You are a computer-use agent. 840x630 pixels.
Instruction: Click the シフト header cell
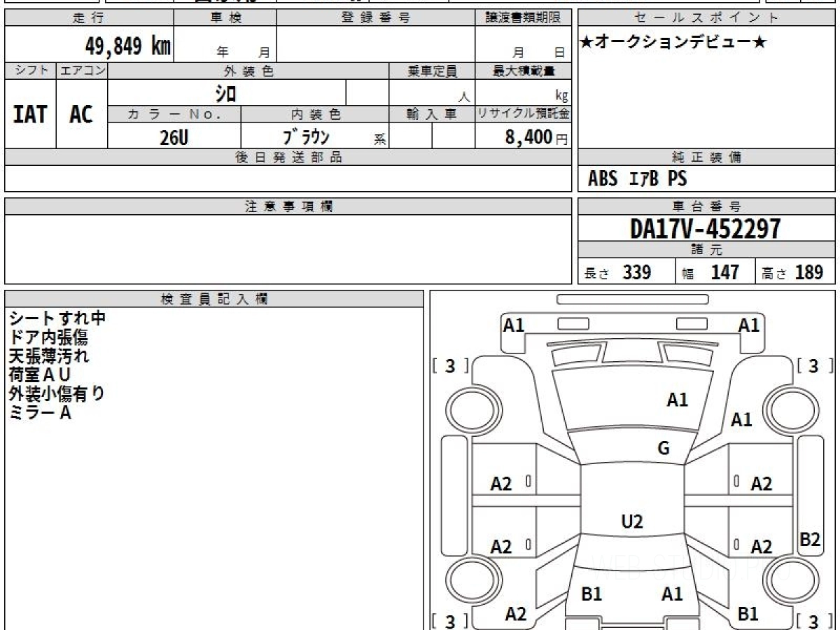pyautogui.click(x=30, y=71)
